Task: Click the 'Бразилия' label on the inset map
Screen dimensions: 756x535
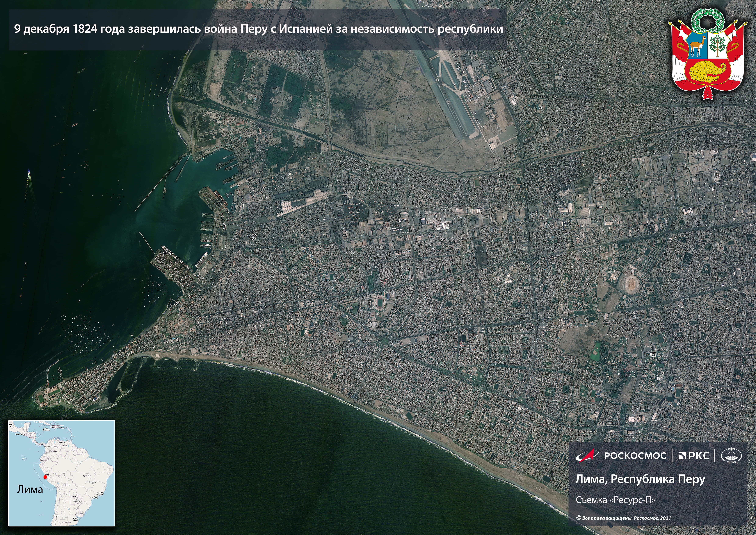Action: point(87,476)
